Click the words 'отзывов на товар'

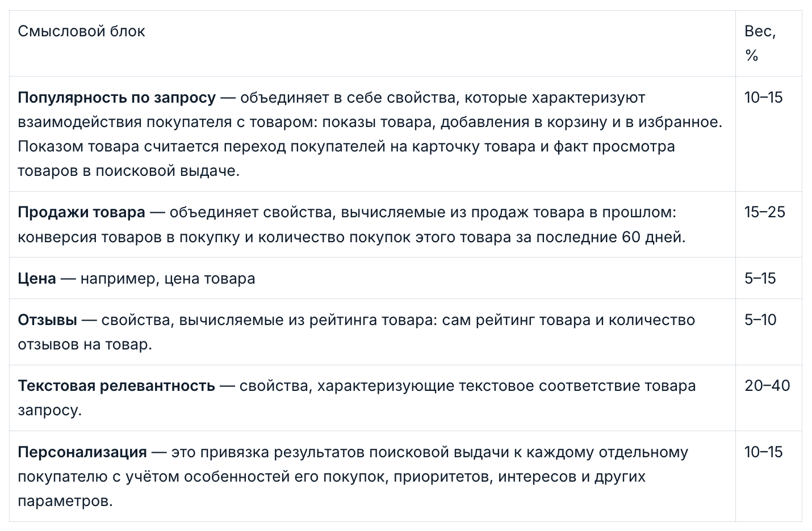(83, 344)
